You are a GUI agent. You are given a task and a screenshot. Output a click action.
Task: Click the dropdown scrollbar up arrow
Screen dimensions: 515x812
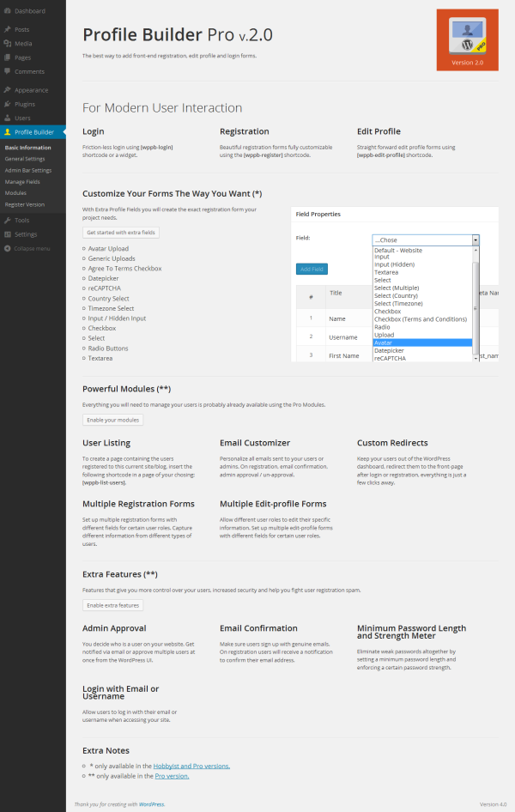coord(476,250)
